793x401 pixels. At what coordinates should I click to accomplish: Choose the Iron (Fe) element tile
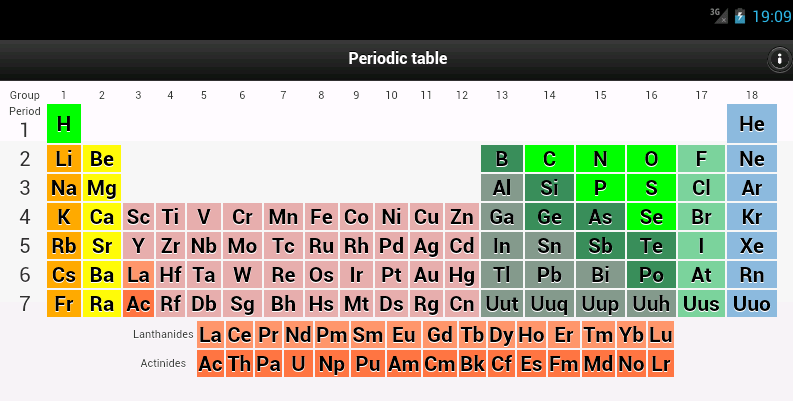tap(321, 217)
